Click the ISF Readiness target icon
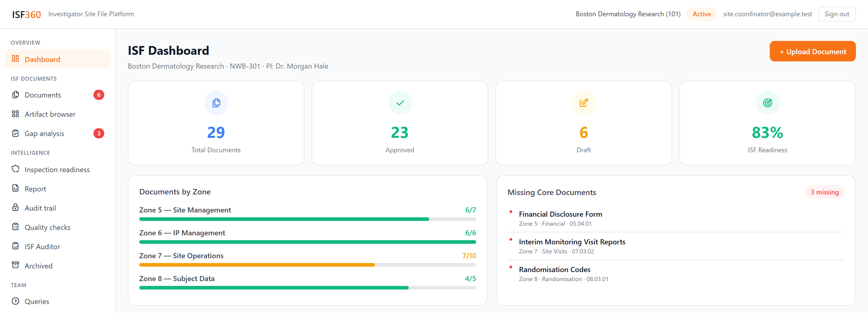 pos(768,103)
